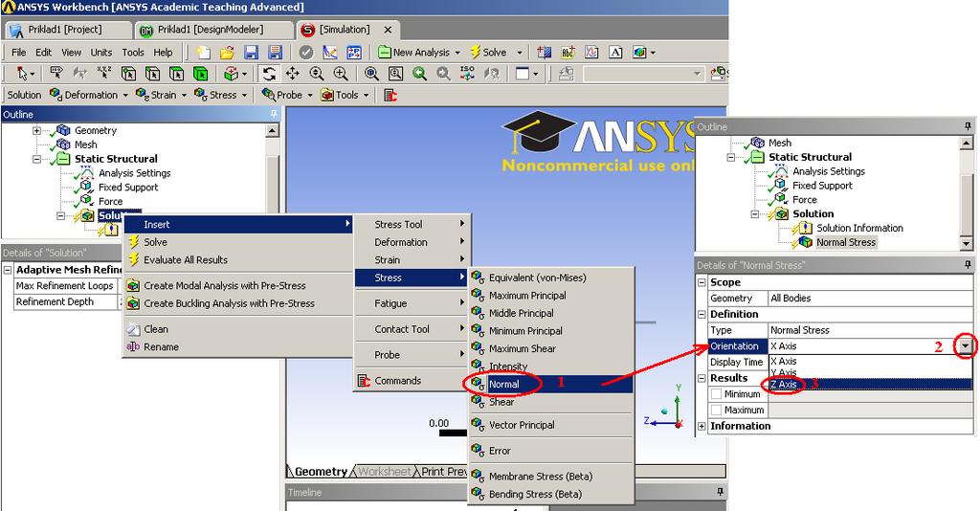Screen dimensions: 980x511
Task: Click the Chart graph toolbar icon
Action: (591, 53)
